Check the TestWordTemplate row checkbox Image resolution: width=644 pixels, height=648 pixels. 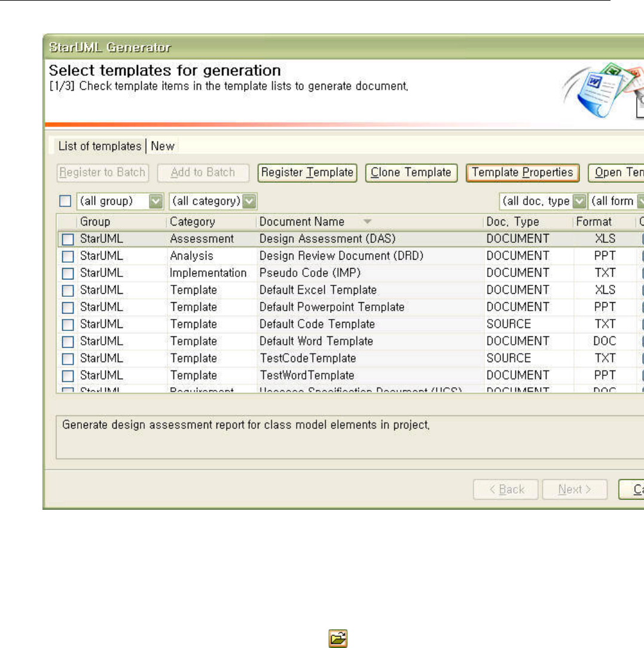pyautogui.click(x=68, y=376)
